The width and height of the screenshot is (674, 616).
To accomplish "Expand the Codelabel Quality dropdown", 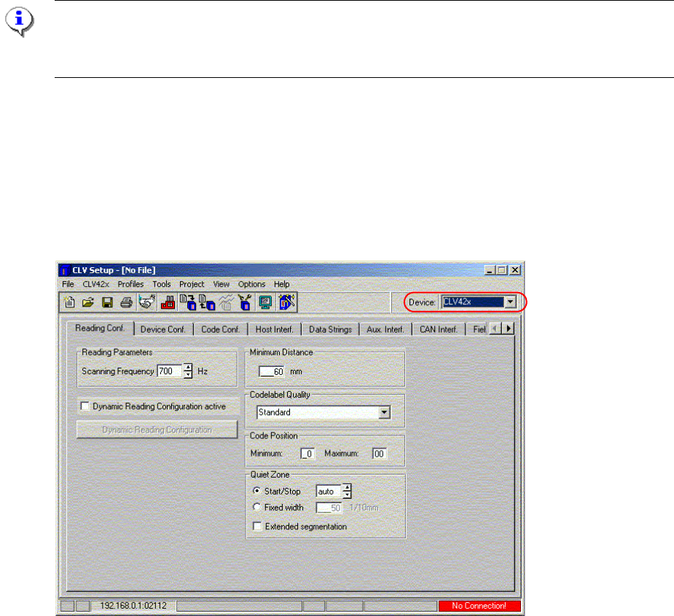I will [384, 412].
